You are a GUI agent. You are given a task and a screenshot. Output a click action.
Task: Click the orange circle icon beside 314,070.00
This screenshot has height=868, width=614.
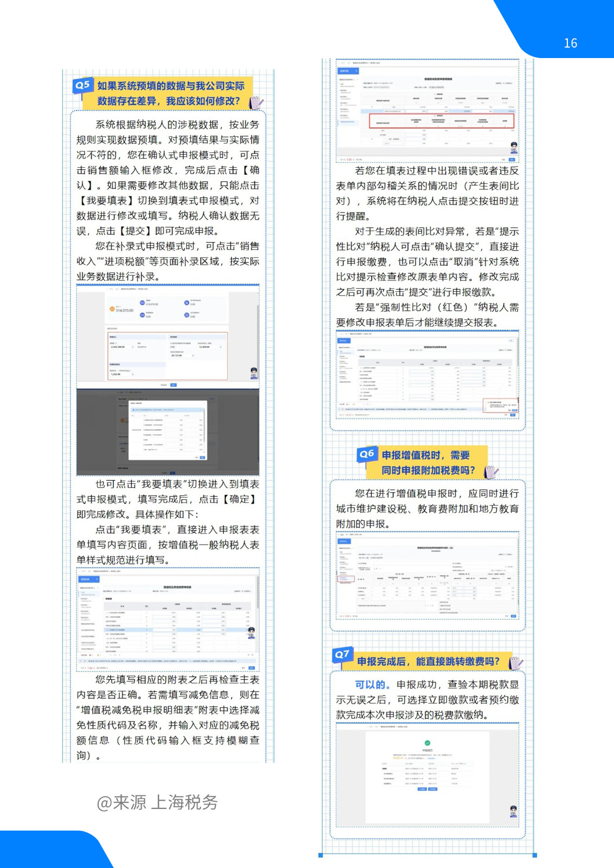pyautogui.click(x=112, y=309)
